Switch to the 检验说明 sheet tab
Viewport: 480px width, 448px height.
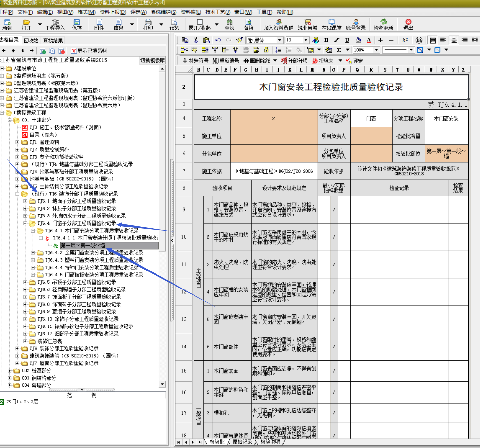click(x=270, y=442)
